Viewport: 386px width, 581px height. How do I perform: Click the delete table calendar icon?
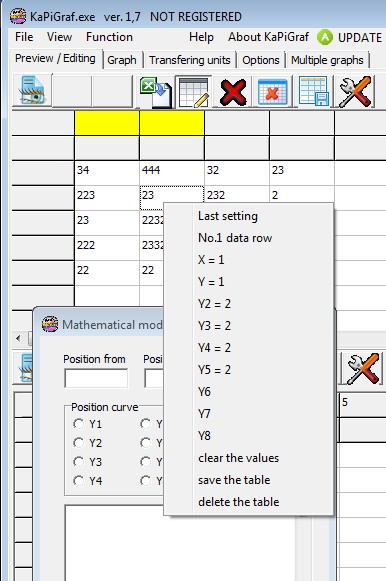(272, 92)
